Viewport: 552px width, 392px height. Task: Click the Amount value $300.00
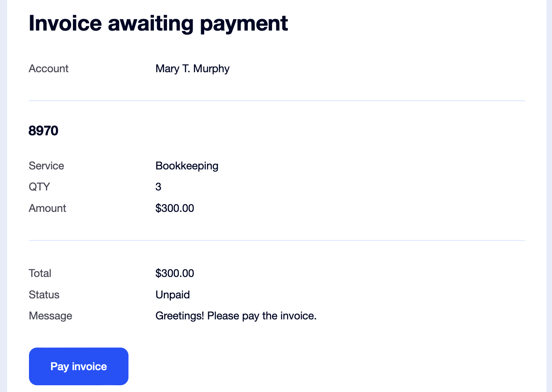pyautogui.click(x=174, y=208)
